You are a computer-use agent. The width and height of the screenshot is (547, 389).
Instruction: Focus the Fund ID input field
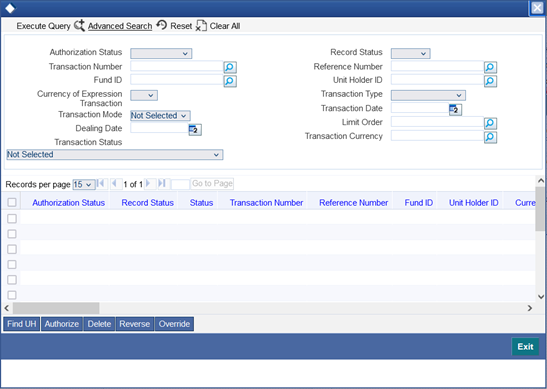(x=177, y=80)
